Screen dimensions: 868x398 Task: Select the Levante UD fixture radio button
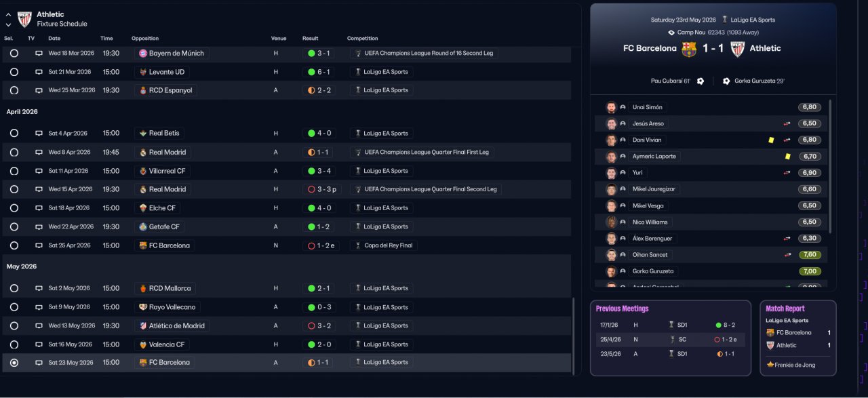(x=14, y=72)
